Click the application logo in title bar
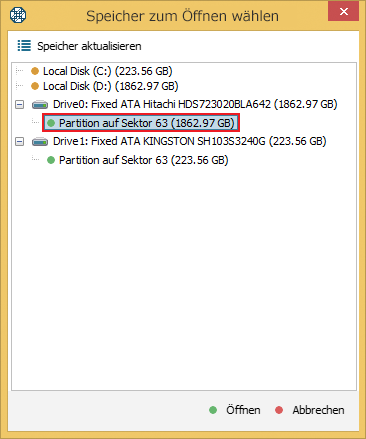The height and width of the screenshot is (439, 366). (18, 15)
